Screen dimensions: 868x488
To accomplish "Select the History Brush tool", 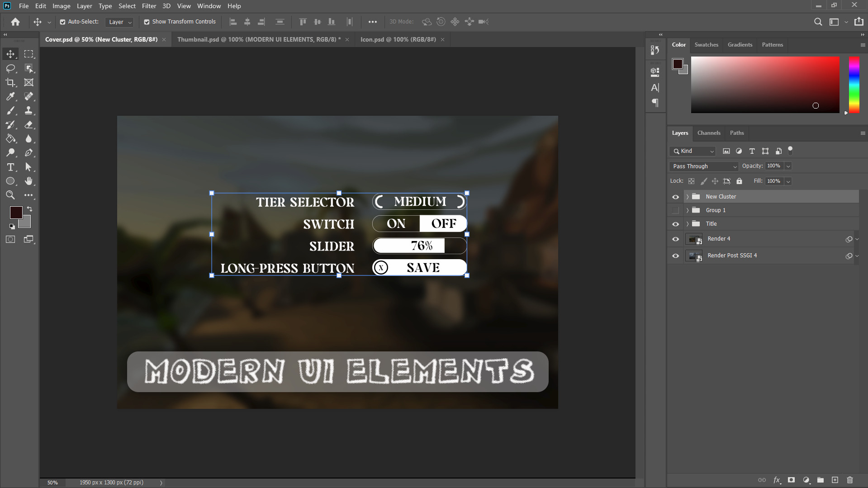I will [x=10, y=125].
